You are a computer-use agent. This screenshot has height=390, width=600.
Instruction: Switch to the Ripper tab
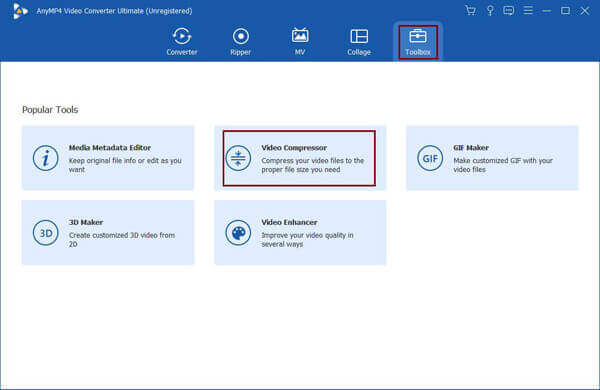[x=241, y=42]
